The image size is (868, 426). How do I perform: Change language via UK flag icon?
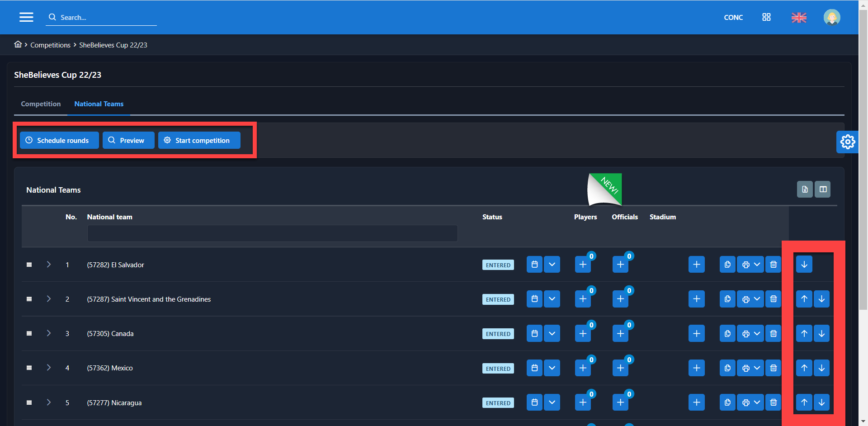click(799, 18)
